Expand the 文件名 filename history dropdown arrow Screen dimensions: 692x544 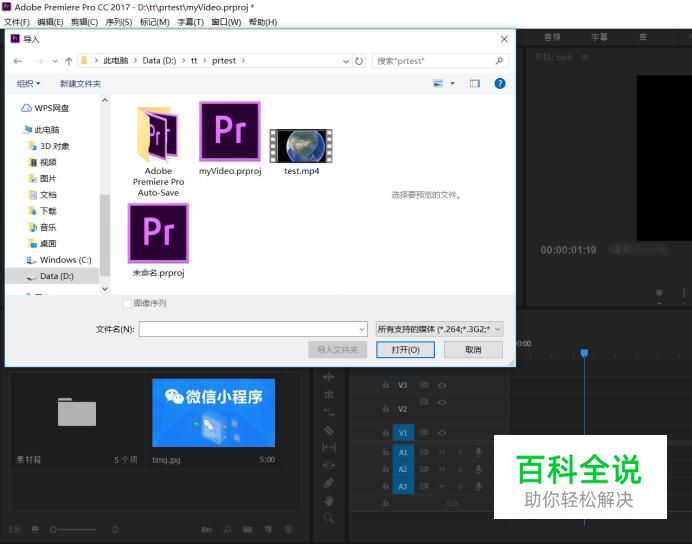[x=361, y=329]
